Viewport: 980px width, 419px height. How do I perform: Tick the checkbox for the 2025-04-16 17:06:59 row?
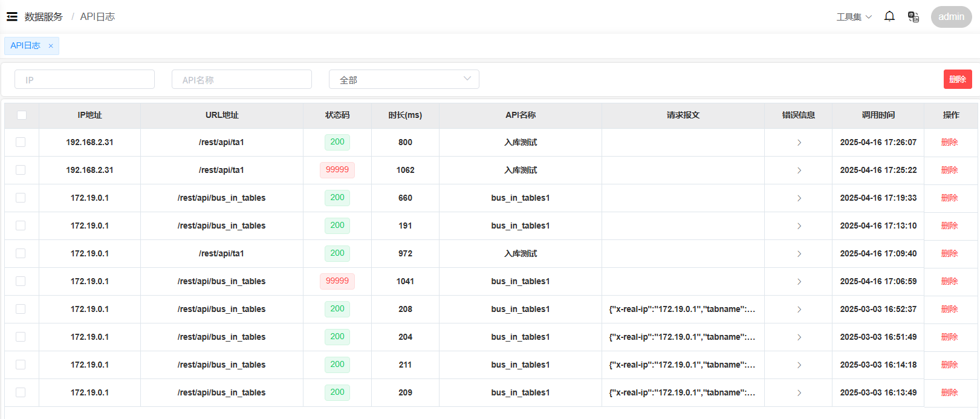point(21,281)
